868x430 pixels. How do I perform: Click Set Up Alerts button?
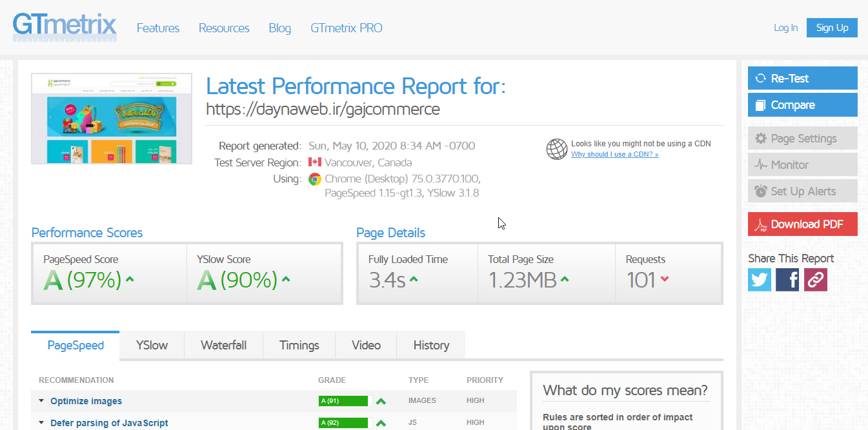click(803, 191)
